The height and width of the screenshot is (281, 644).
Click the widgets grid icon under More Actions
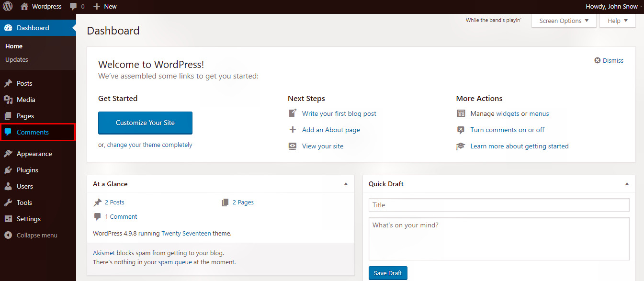[x=461, y=113]
